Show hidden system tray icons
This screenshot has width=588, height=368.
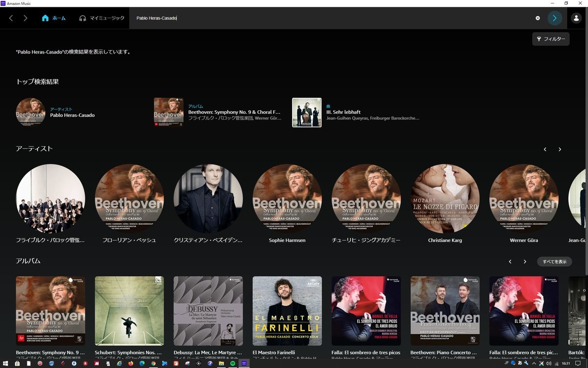[x=534, y=364]
